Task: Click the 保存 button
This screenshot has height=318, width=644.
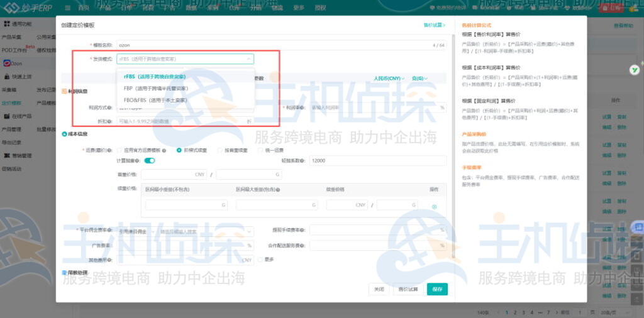Action: [x=438, y=289]
